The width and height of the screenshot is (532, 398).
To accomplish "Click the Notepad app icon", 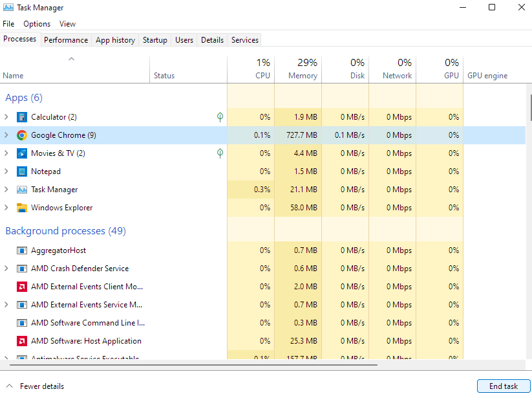I will 22,171.
